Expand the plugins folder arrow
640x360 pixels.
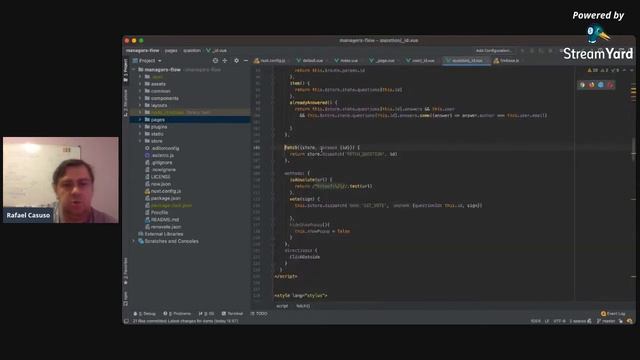140,127
